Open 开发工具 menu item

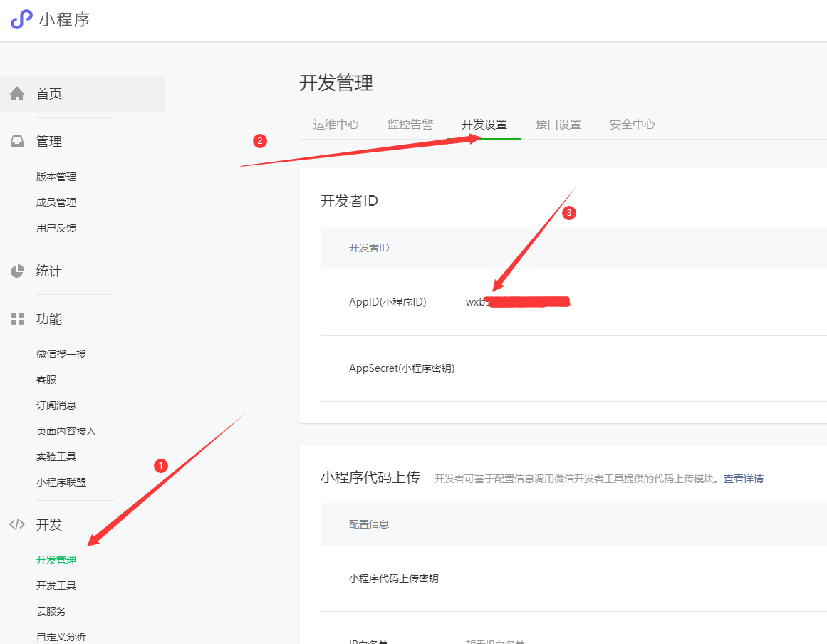56,586
